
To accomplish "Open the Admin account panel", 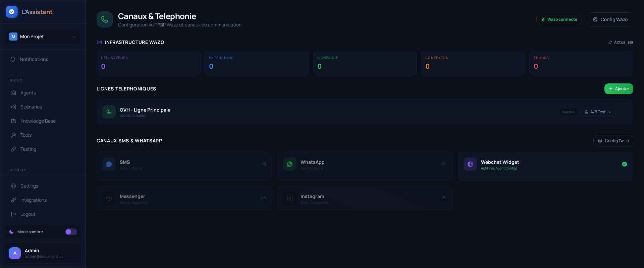I will [43, 254].
